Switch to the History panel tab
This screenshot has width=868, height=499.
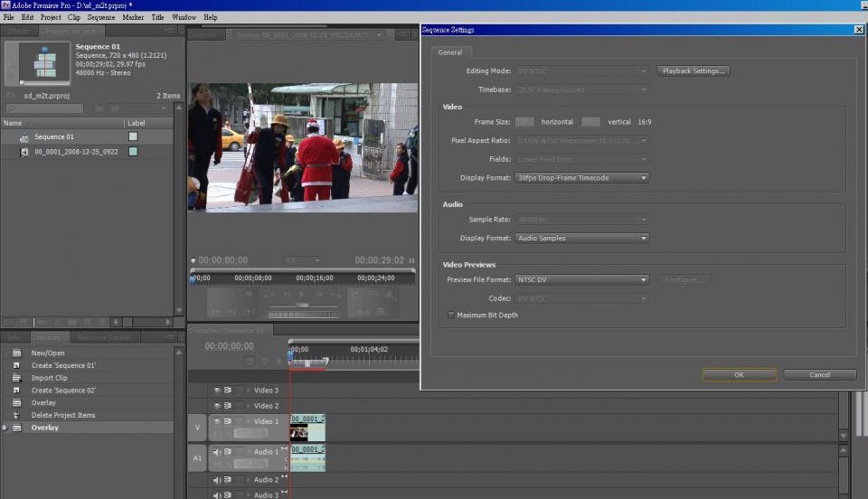(x=49, y=337)
